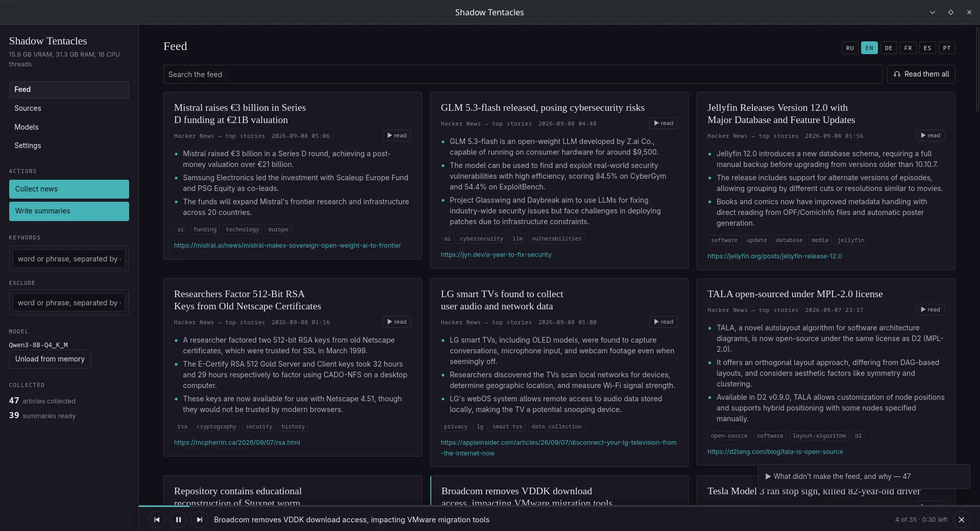Click the Exclude input field

[x=69, y=303]
